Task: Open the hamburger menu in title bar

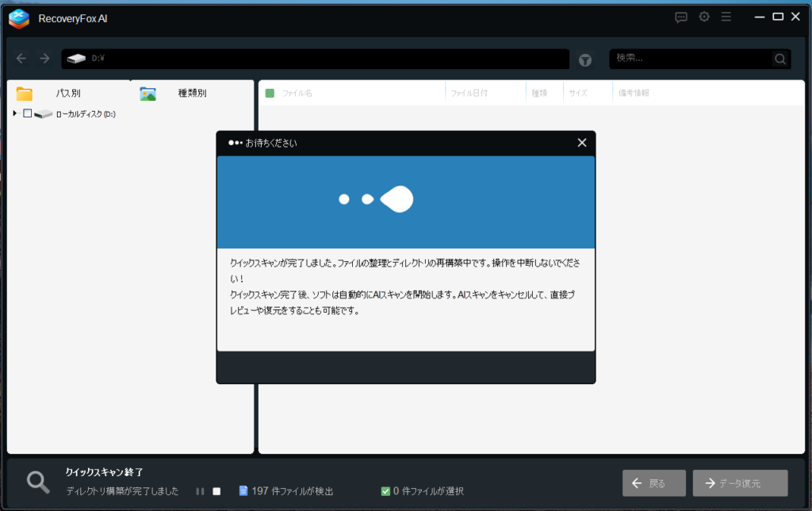Action: pos(726,17)
